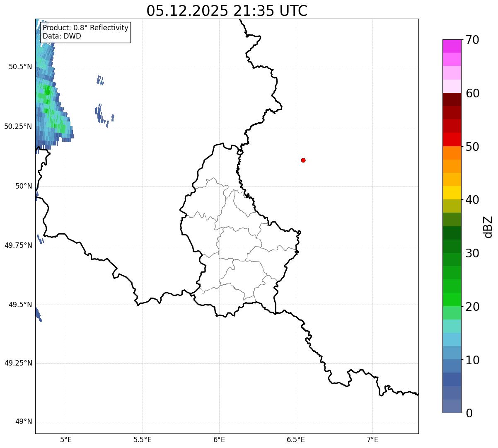
Task: Click the colorbar tick label 20
Action: 472,307
